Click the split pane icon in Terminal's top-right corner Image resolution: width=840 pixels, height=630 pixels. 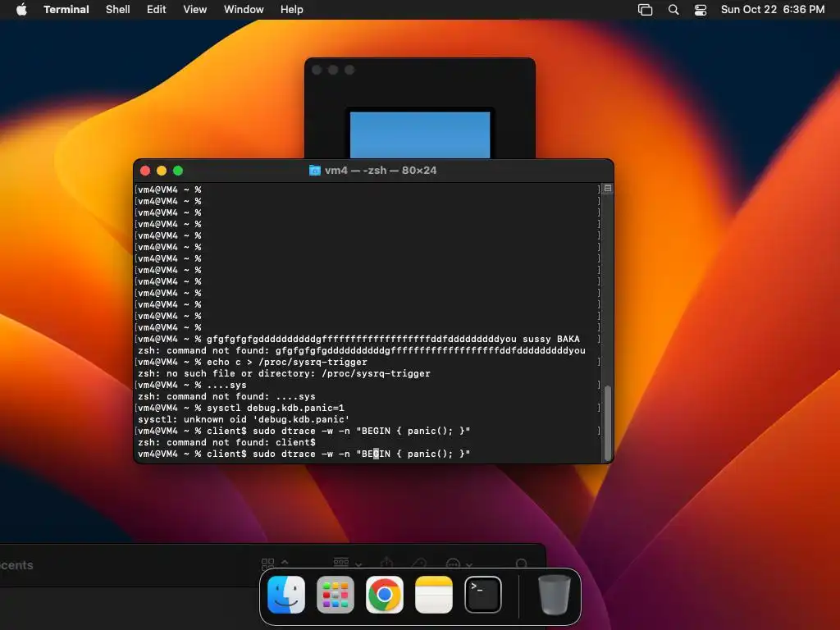(608, 189)
